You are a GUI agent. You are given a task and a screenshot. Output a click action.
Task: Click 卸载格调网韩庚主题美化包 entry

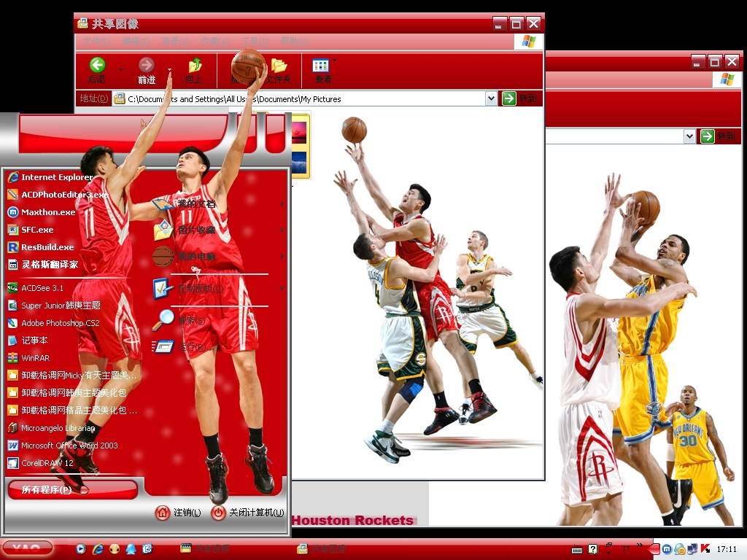click(66, 393)
